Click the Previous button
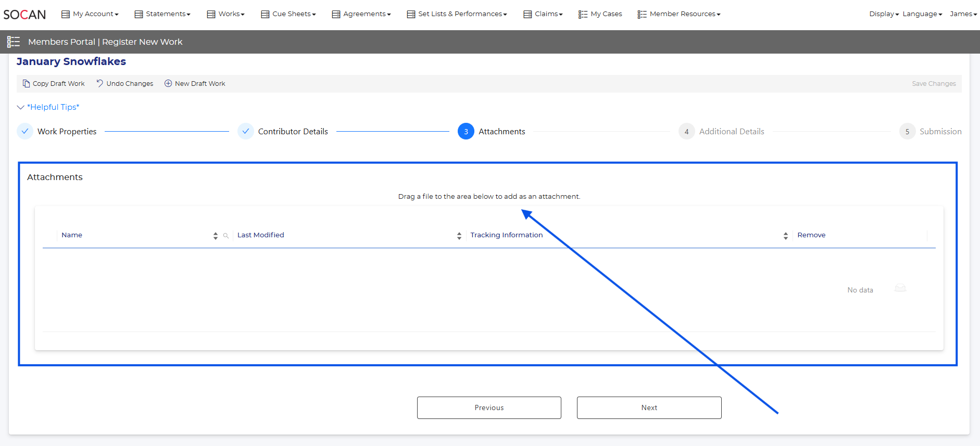 (x=489, y=407)
